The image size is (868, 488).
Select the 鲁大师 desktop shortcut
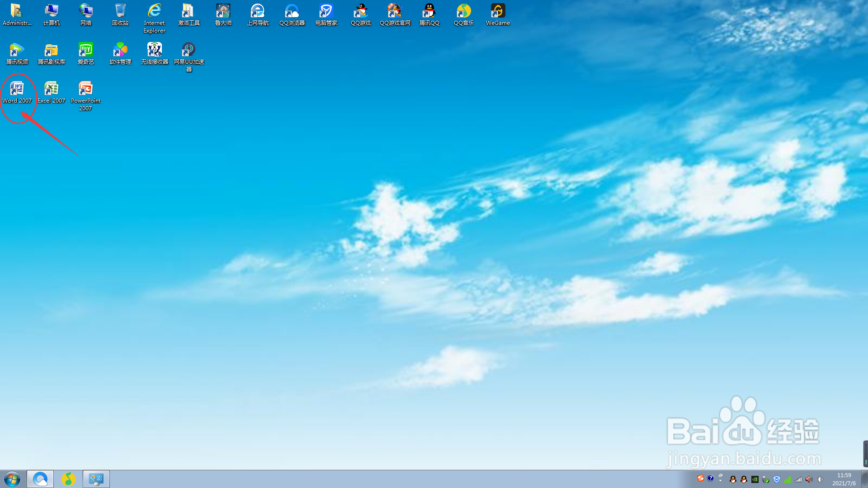pyautogui.click(x=223, y=11)
